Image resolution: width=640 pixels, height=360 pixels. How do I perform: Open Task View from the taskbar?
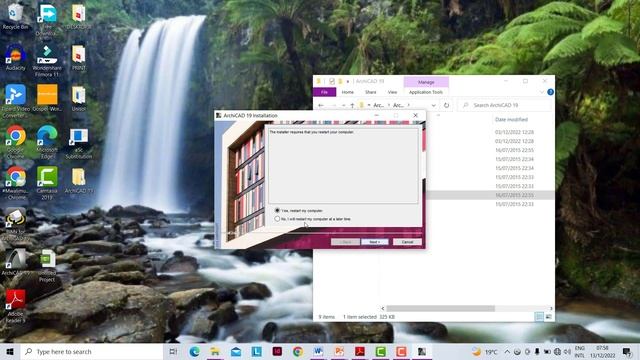(x=173, y=351)
